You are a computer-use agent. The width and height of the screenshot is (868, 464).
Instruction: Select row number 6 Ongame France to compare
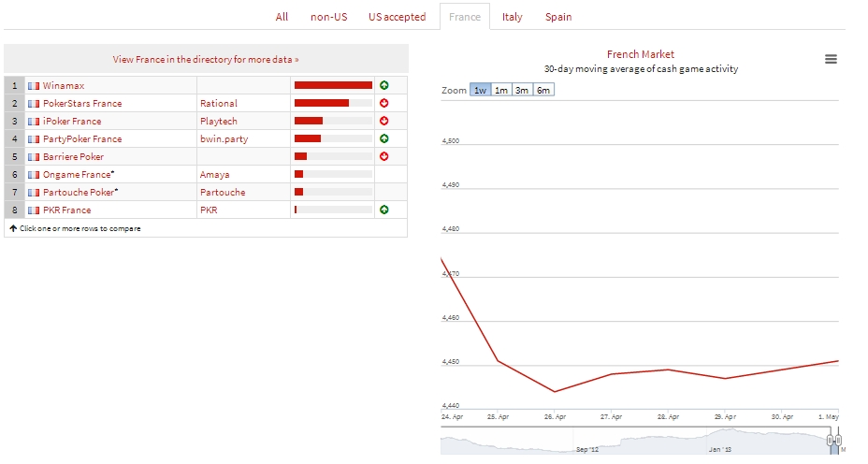click(x=15, y=174)
